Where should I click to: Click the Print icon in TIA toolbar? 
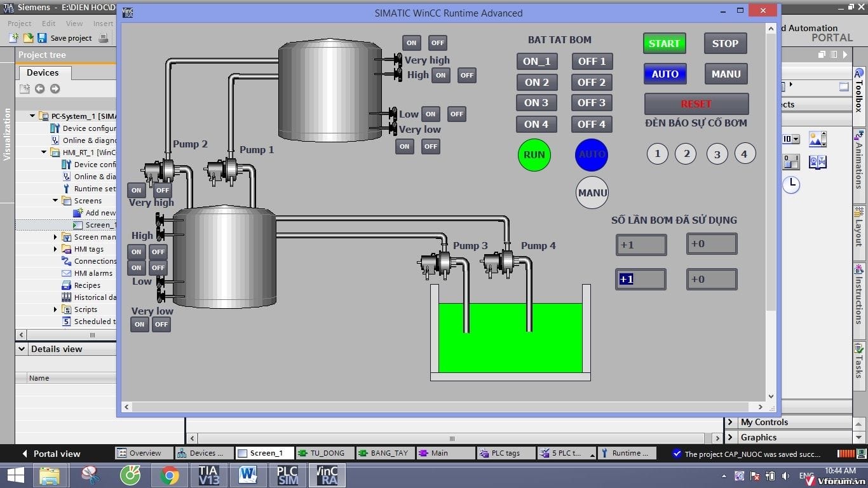click(x=104, y=38)
